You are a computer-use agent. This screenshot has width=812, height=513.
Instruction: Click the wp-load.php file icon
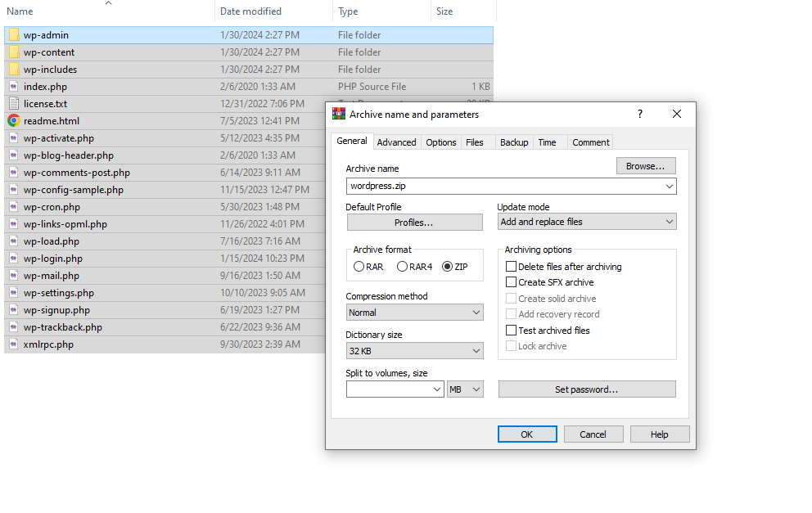14,241
